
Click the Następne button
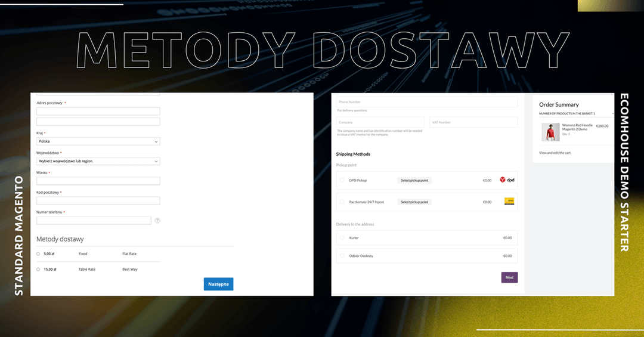click(x=218, y=284)
